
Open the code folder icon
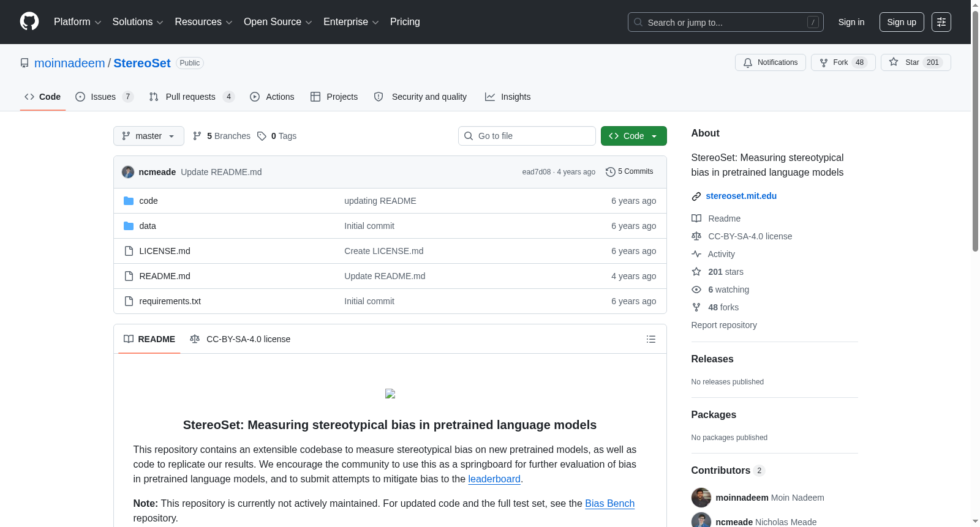coord(129,201)
